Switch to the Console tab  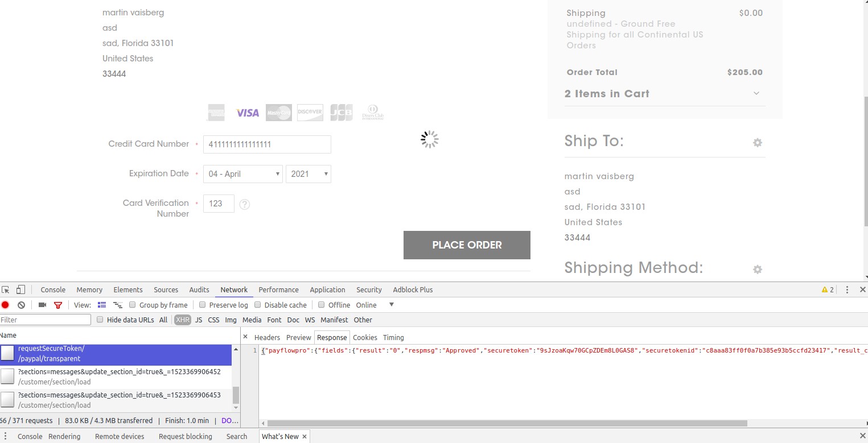click(53, 289)
